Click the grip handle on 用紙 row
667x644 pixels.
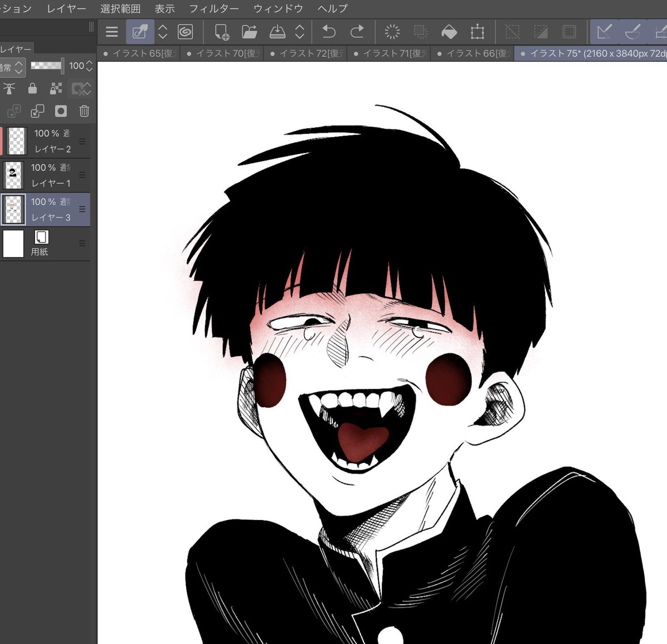coord(82,243)
